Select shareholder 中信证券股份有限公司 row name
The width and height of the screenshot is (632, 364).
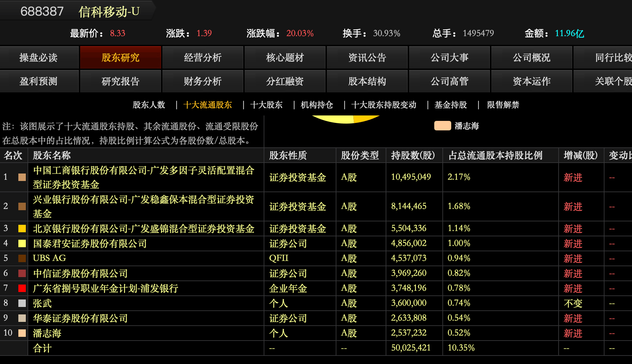click(80, 273)
